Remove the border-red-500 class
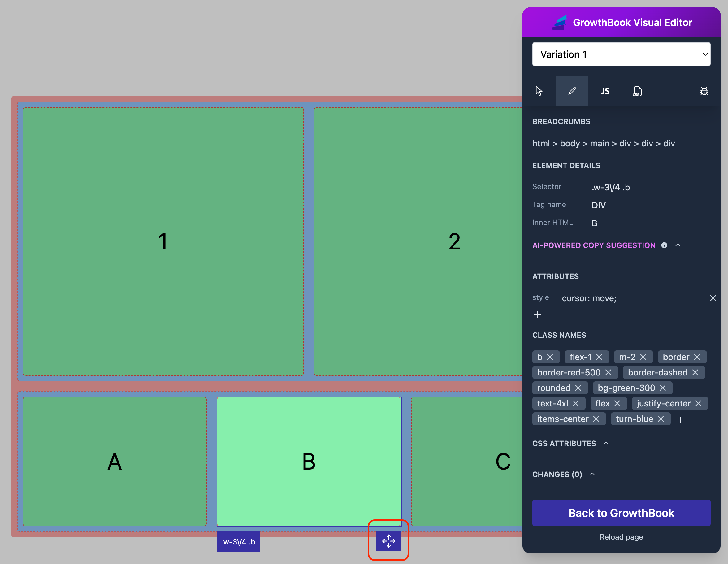 pos(608,372)
